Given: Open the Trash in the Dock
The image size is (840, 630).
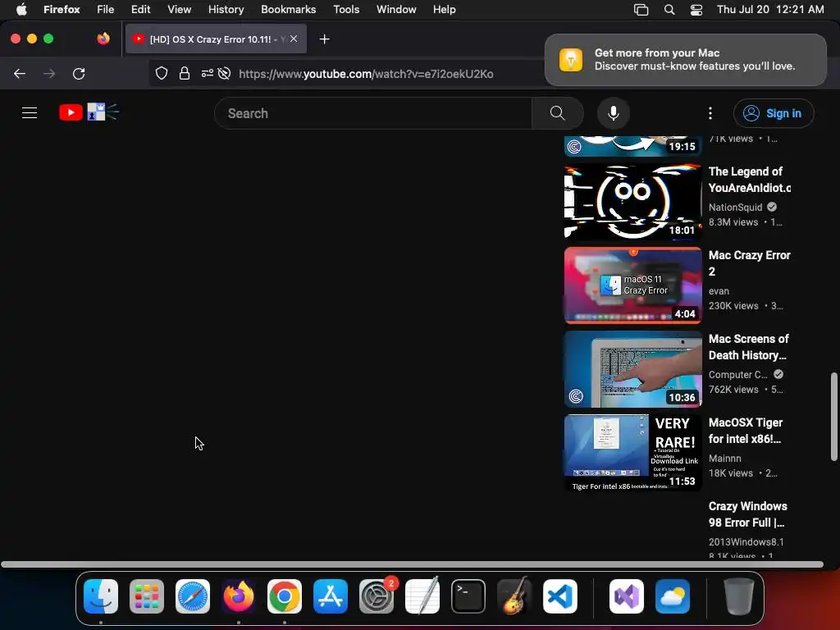Looking at the screenshot, I should coord(739,596).
